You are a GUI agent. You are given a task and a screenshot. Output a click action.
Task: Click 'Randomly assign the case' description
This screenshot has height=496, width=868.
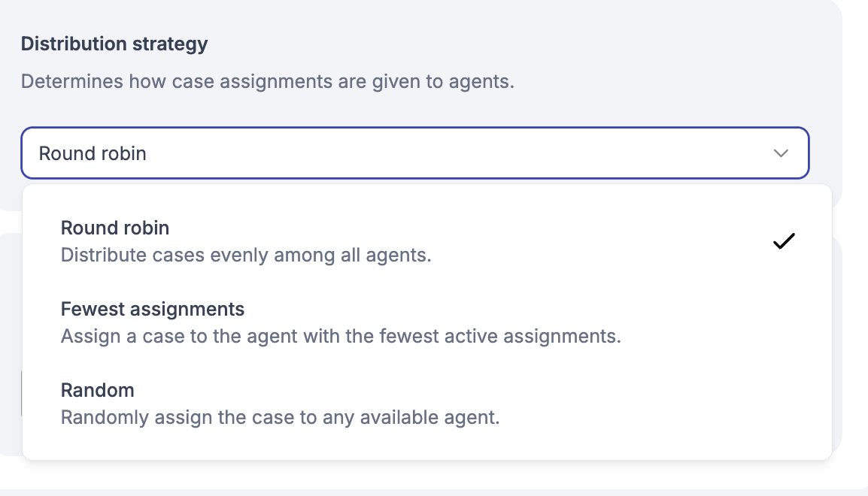(280, 417)
